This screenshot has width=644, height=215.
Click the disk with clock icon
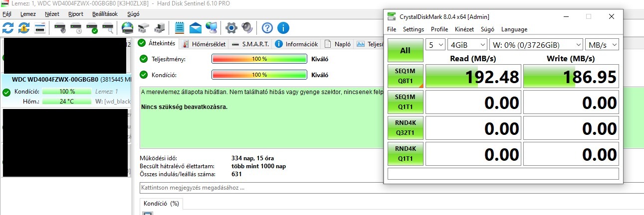point(76,27)
